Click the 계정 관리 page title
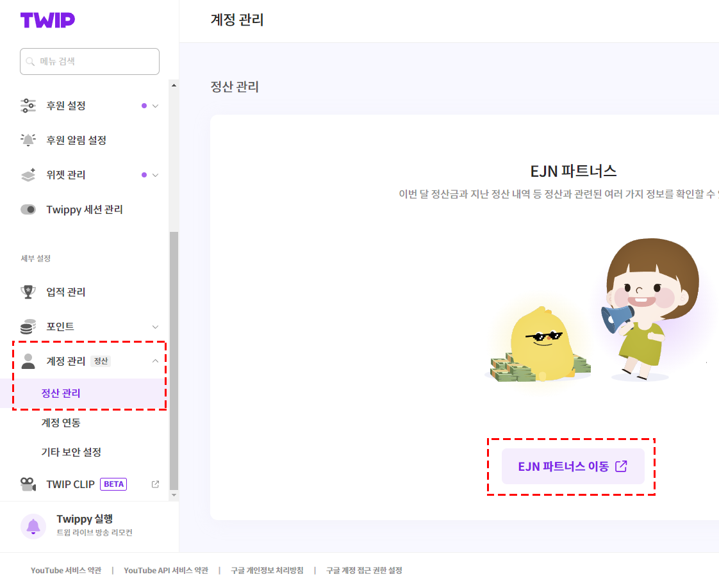Viewport: 719px width, 588px height. pyautogui.click(x=237, y=20)
